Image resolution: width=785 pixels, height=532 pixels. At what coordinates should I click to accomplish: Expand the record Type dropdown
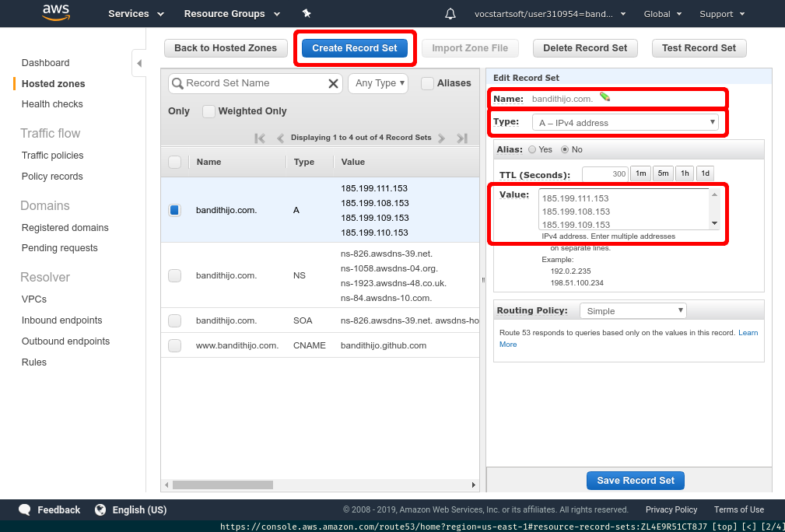pos(626,122)
